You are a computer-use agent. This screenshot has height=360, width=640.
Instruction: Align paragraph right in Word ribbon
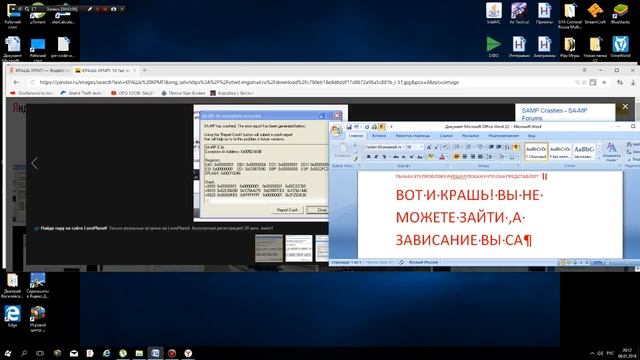point(473,157)
